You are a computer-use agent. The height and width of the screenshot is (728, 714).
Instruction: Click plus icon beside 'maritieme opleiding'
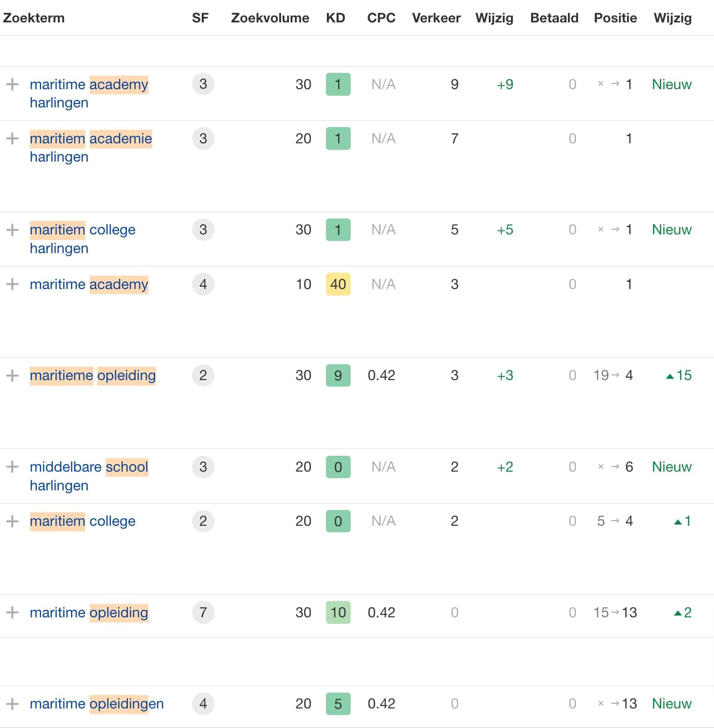coord(12,375)
